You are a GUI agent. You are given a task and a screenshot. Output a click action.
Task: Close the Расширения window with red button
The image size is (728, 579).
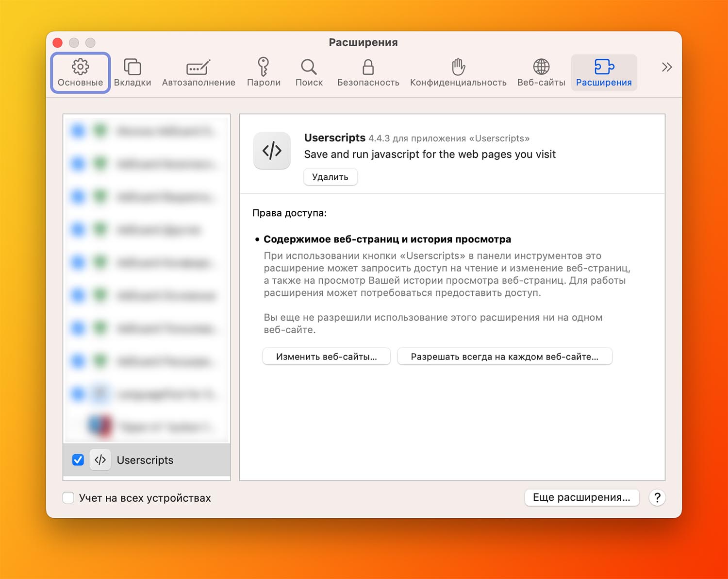[57, 43]
